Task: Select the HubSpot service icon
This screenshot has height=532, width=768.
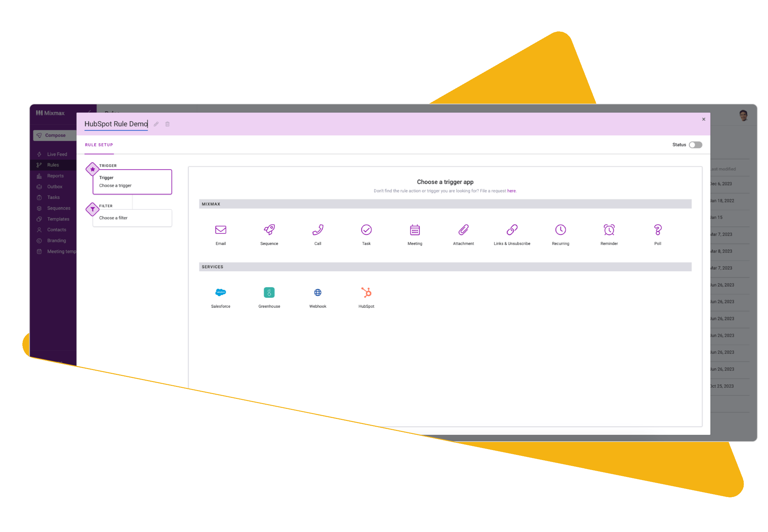Action: pos(366,292)
